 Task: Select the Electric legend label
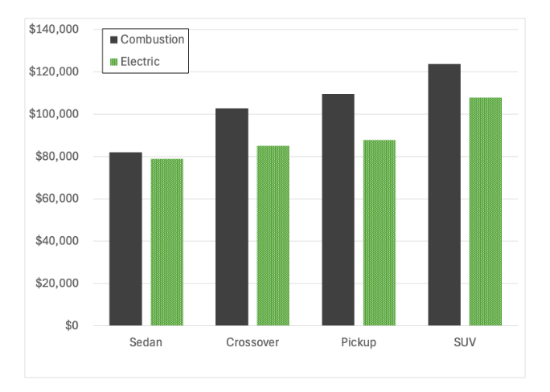[x=140, y=62]
